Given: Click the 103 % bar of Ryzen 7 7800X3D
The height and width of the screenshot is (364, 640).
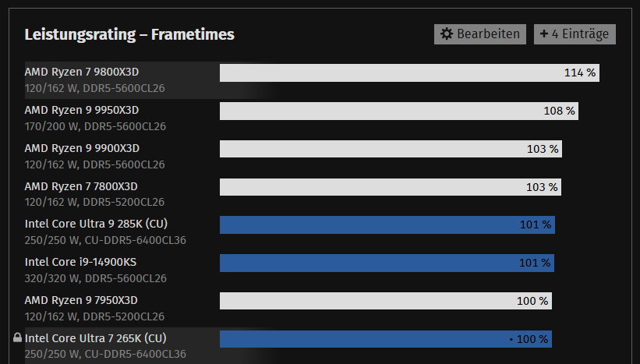Looking at the screenshot, I should point(390,187).
